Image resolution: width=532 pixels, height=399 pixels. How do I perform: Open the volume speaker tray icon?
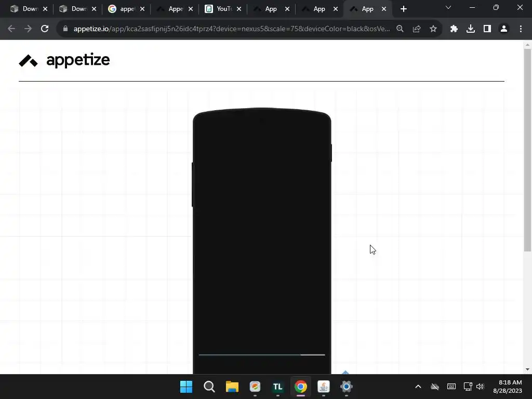click(x=480, y=387)
